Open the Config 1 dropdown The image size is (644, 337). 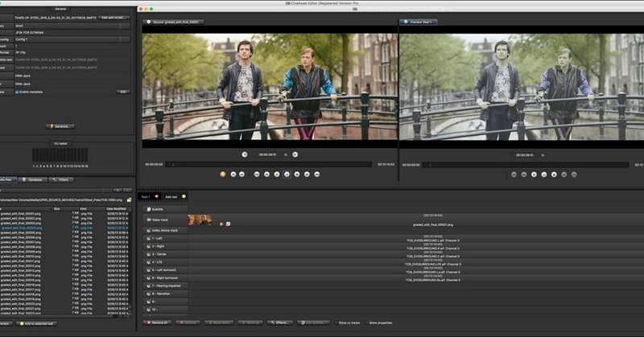tap(72, 39)
